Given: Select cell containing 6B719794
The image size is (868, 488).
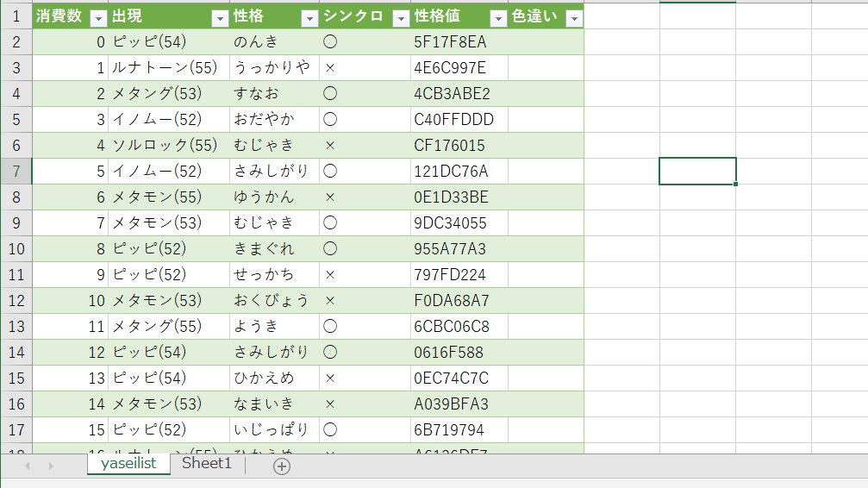Looking at the screenshot, I should (x=459, y=430).
